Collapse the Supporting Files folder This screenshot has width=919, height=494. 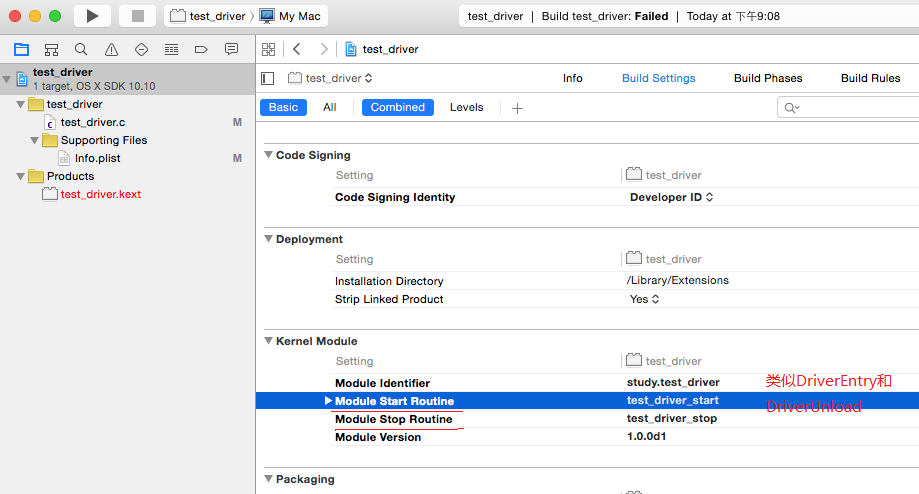click(x=35, y=140)
